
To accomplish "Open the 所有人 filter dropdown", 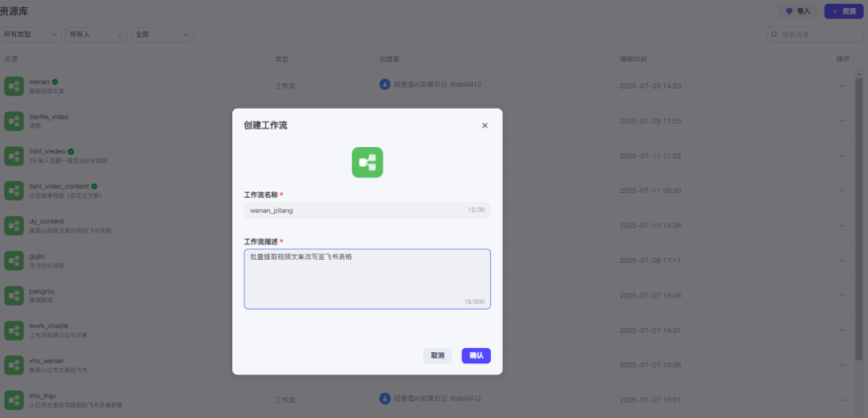I will [x=96, y=35].
